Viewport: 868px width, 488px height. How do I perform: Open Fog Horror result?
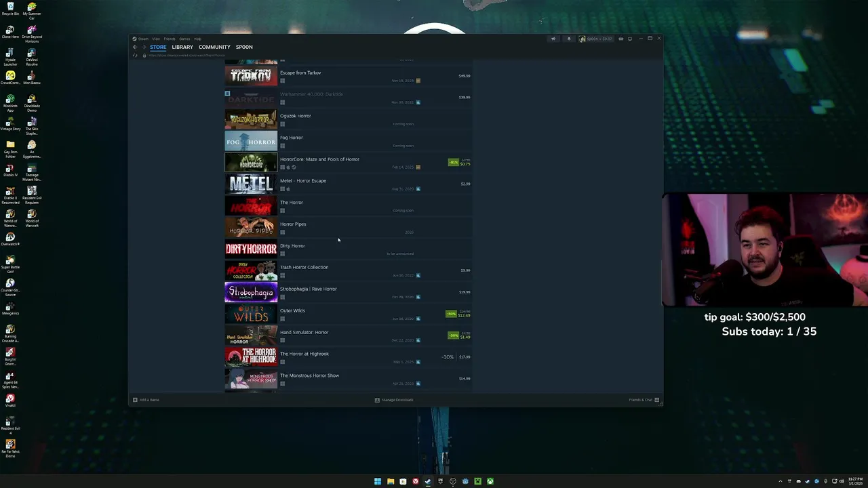coord(348,141)
